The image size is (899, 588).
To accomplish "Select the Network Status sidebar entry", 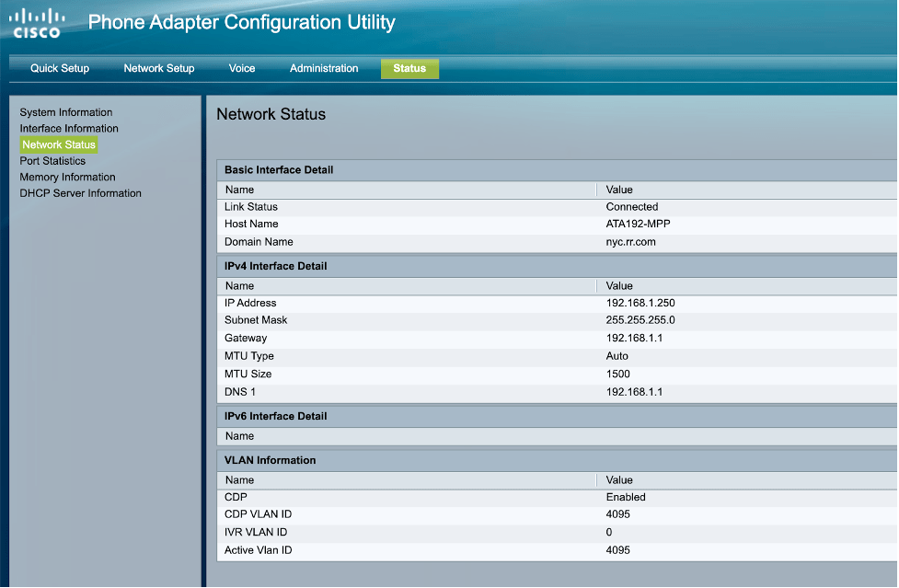I will point(58,144).
